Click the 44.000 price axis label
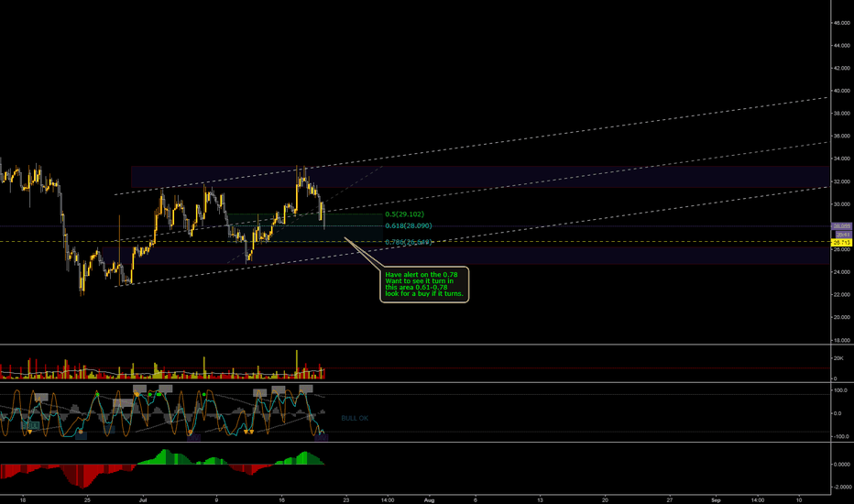This screenshot has width=854, height=504. point(841,46)
